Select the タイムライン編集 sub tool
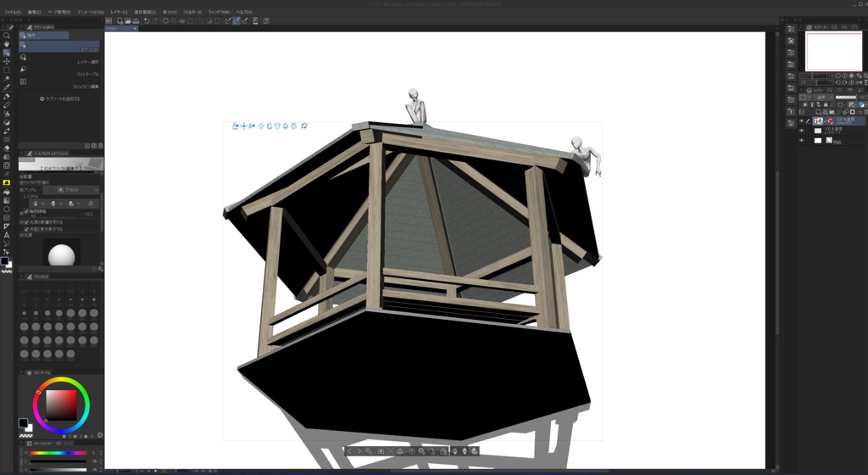The width and height of the screenshot is (868, 475). point(59,84)
